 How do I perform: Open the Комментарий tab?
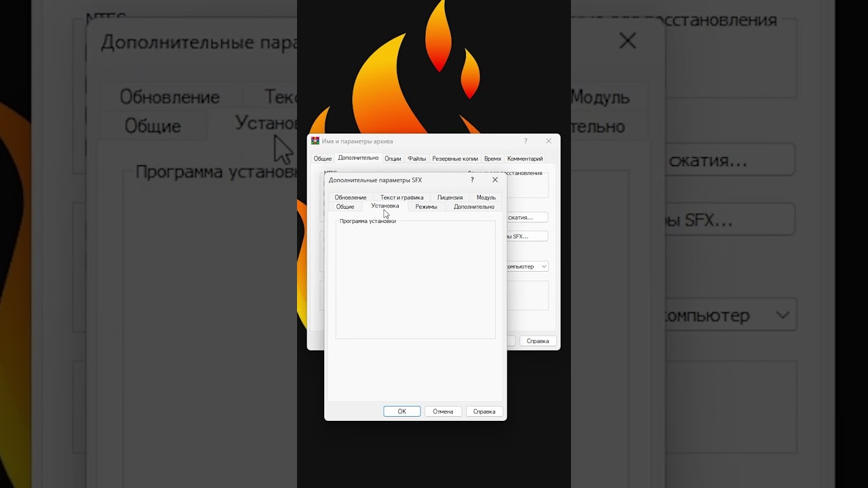tap(525, 159)
